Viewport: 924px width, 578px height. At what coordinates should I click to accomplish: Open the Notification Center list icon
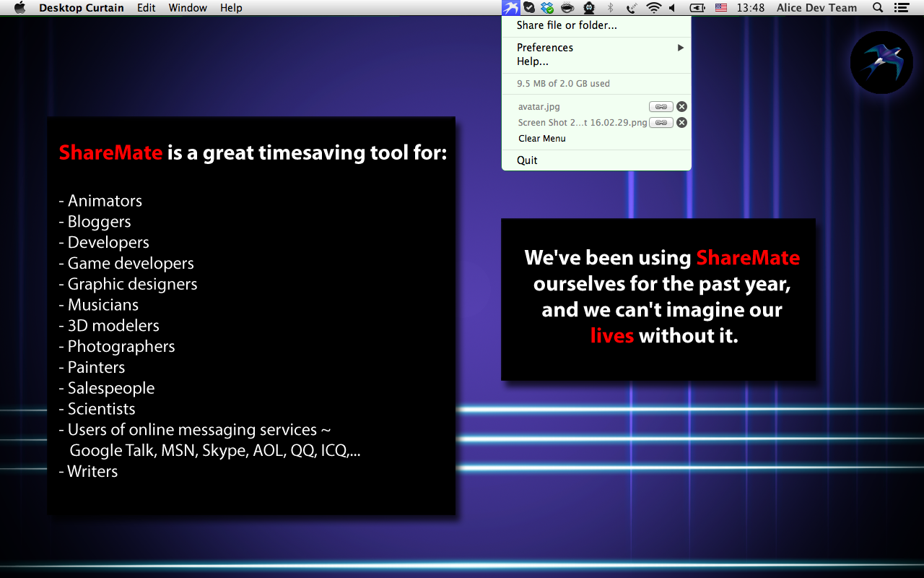tap(901, 8)
